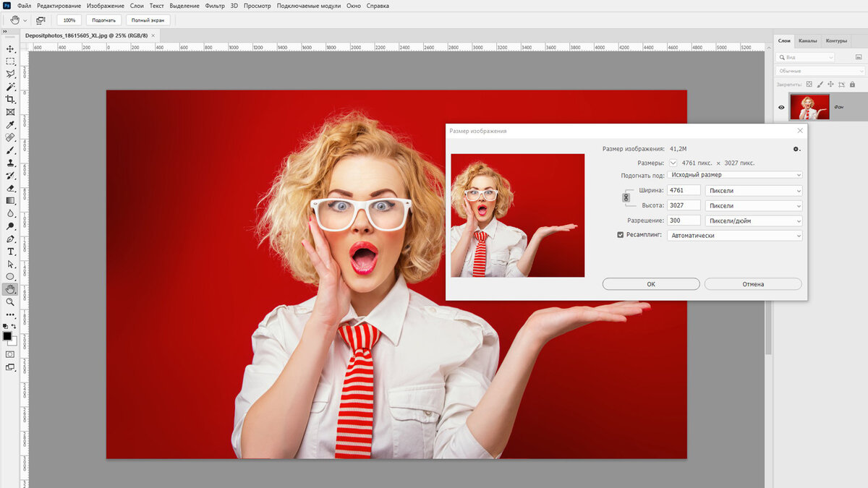868x488 pixels.
Task: Select the Hand tool in toolbar
Action: click(x=10, y=289)
